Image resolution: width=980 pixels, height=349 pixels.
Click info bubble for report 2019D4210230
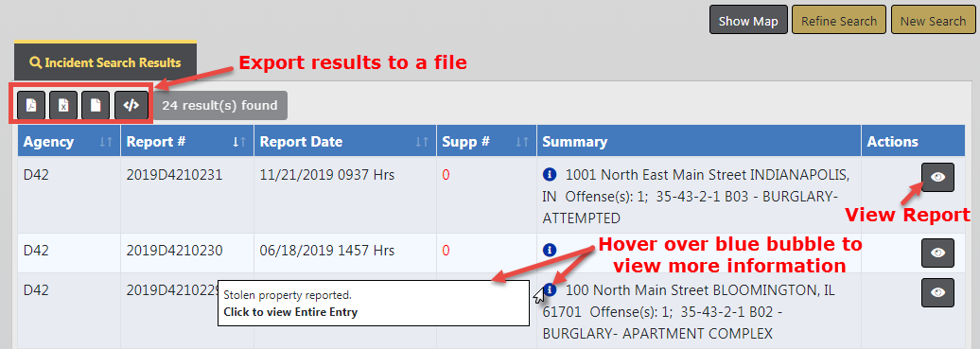coord(550,251)
